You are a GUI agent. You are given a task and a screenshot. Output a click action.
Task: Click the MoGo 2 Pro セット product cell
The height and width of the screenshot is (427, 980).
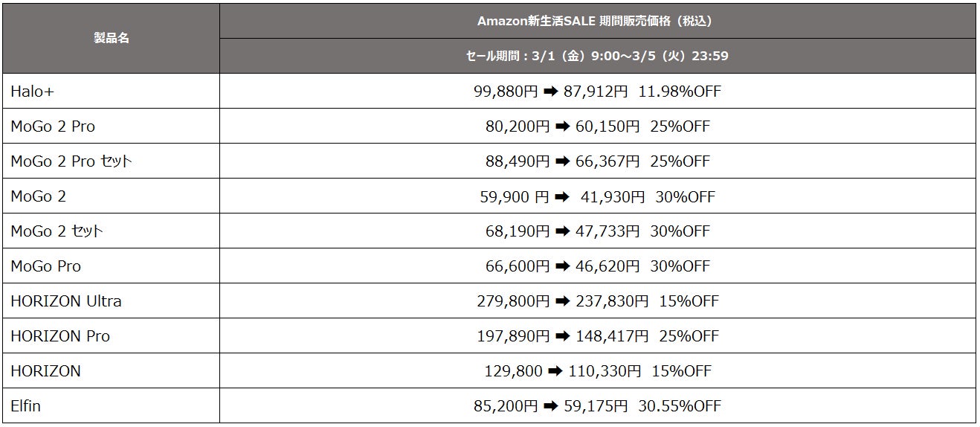tap(71, 161)
